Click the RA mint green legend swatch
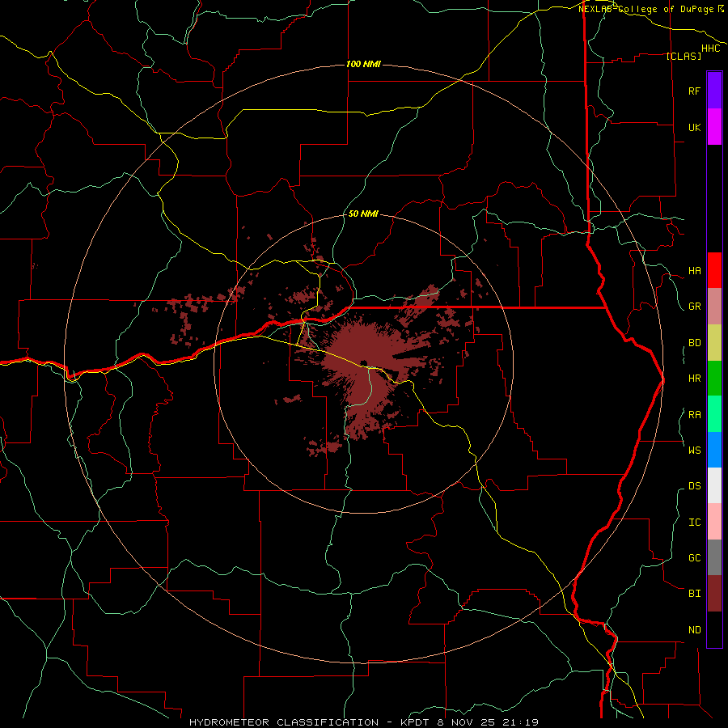 714,414
